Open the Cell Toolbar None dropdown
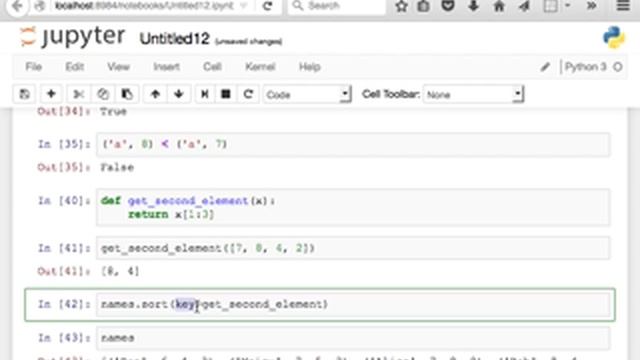 [473, 94]
